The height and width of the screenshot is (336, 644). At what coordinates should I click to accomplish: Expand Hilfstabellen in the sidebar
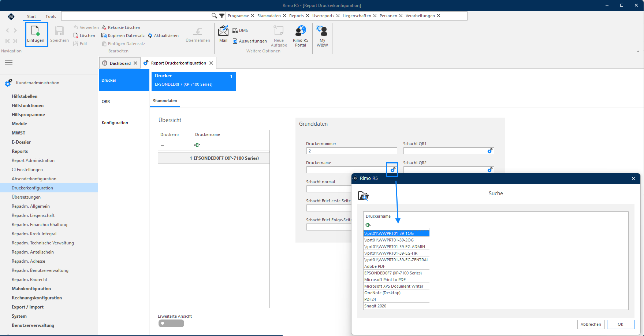point(25,96)
